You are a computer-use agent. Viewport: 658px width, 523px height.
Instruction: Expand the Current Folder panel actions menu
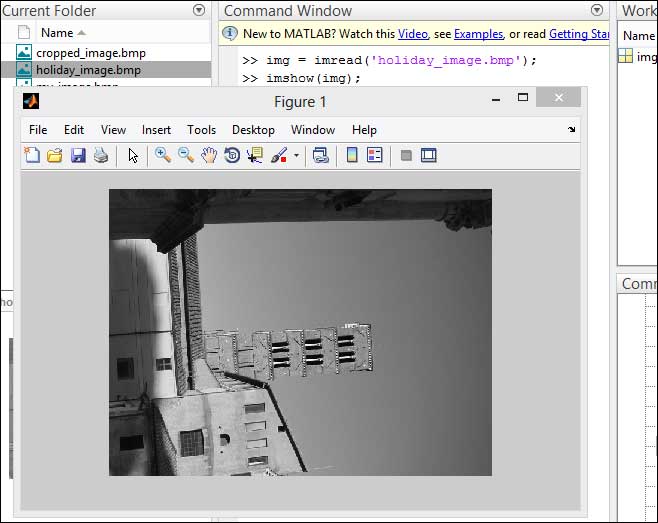coord(198,11)
